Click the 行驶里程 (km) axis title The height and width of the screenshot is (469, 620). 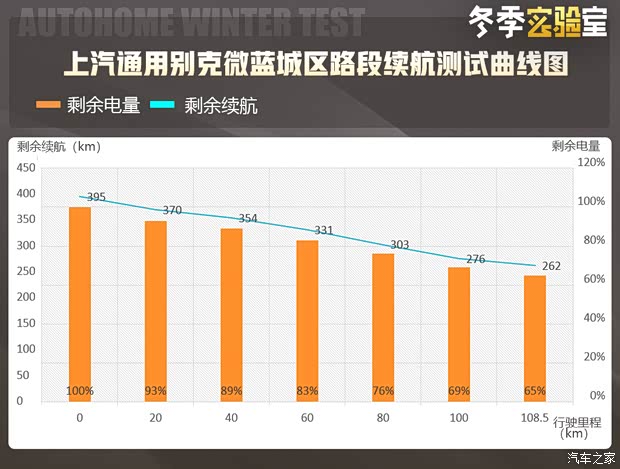point(577,428)
